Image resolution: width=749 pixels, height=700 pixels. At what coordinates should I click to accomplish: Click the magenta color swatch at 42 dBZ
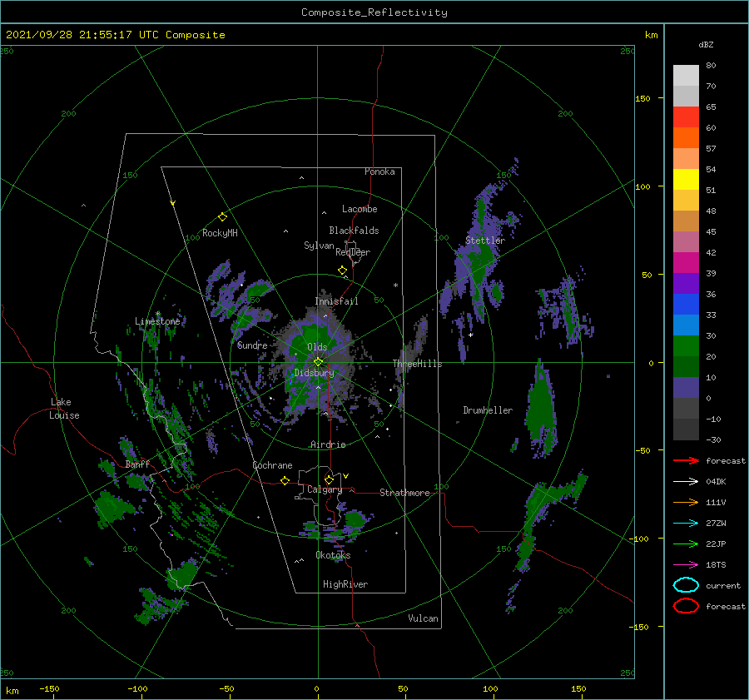(x=686, y=263)
